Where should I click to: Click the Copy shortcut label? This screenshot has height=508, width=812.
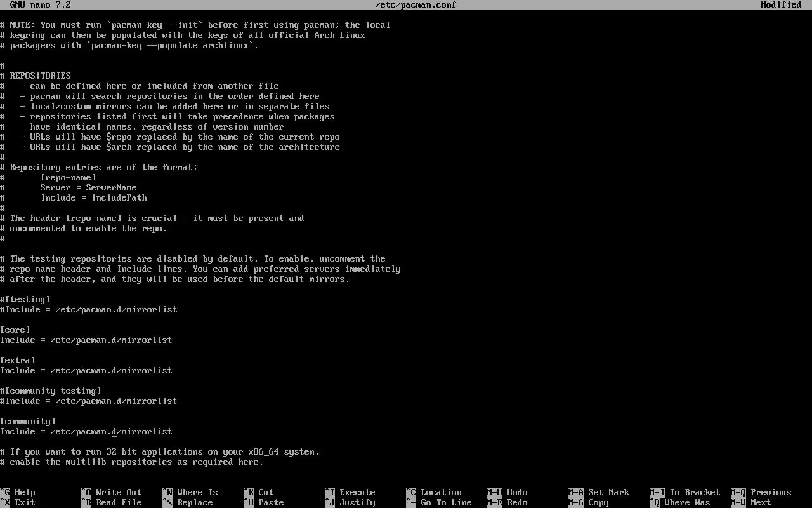588,502
